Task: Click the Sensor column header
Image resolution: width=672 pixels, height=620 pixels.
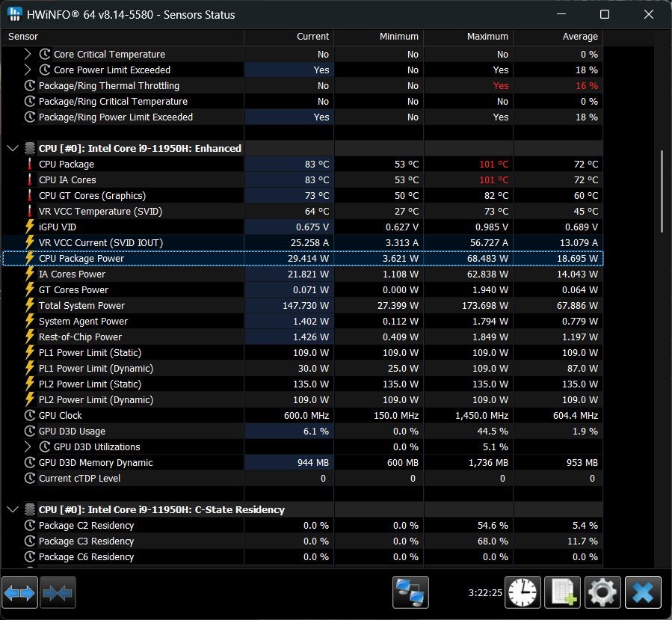Action: tap(123, 37)
